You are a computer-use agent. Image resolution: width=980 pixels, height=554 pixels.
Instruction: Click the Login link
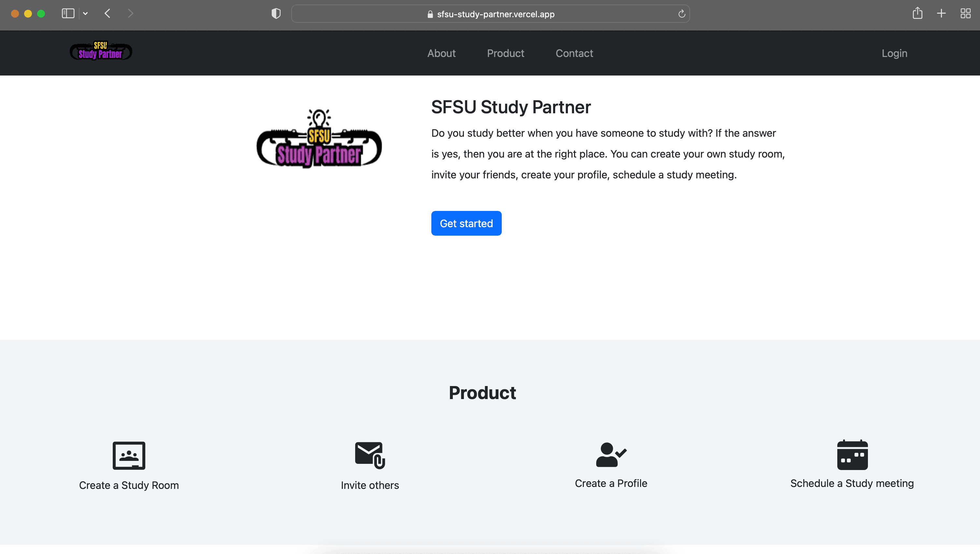pyautogui.click(x=894, y=53)
